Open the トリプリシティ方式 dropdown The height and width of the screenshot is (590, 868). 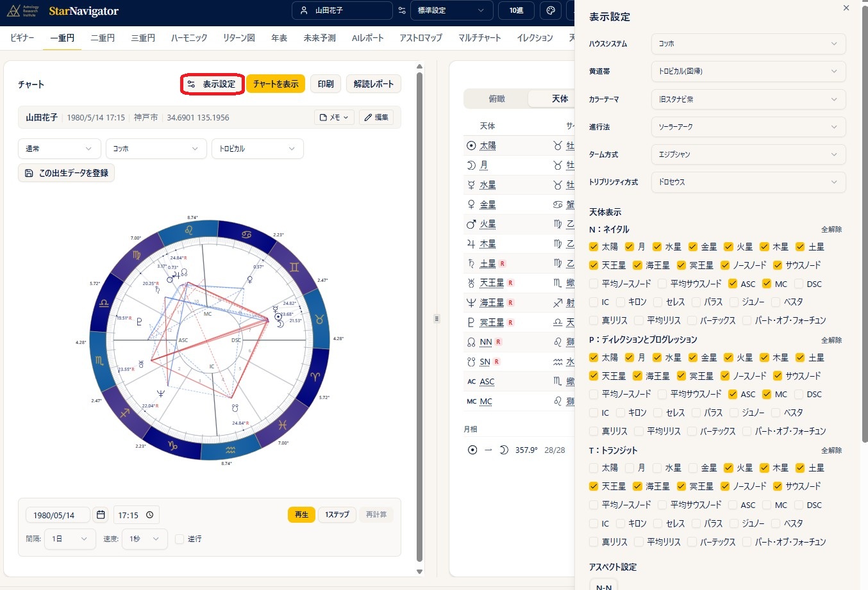(x=748, y=182)
